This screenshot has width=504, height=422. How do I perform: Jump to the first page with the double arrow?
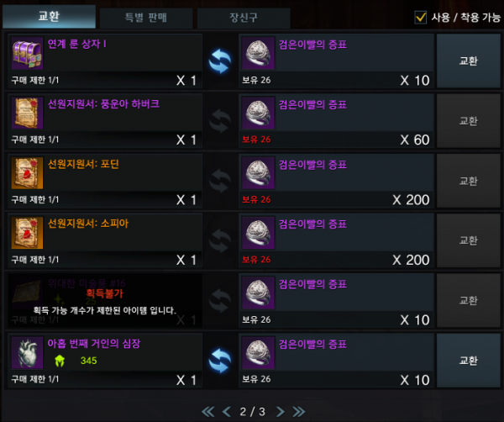point(208,411)
